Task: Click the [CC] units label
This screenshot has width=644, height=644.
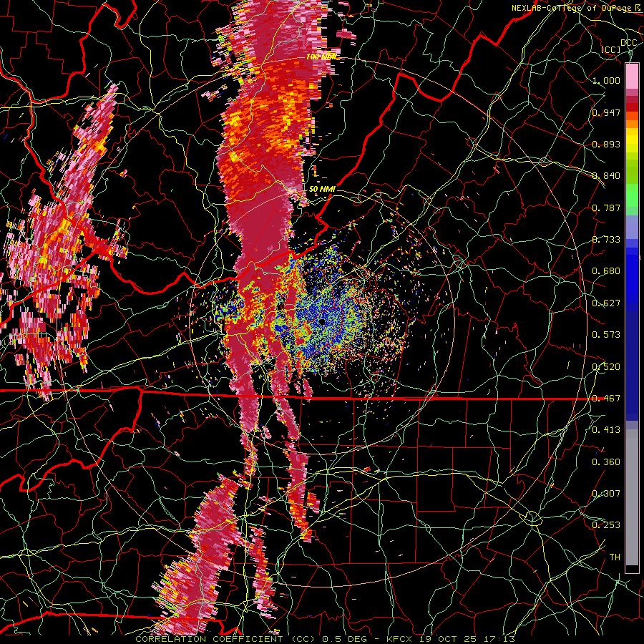Action: [x=611, y=49]
